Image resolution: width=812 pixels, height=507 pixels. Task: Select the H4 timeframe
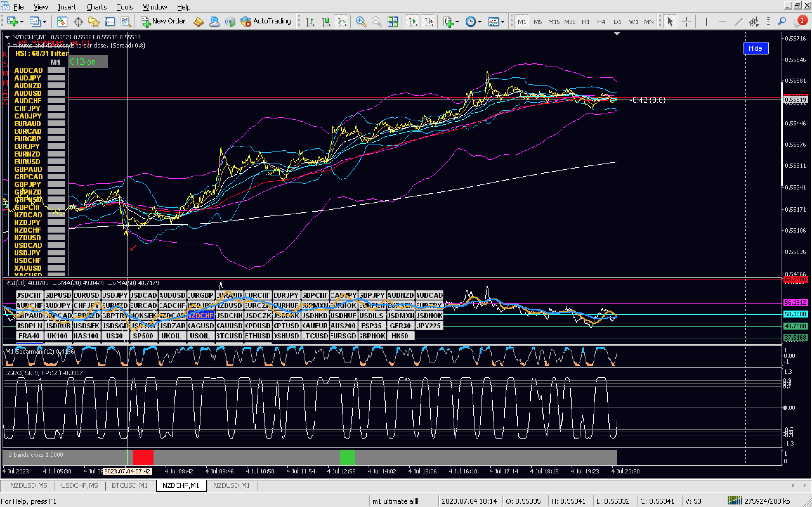coord(601,22)
